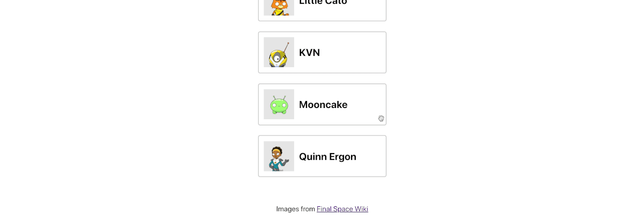Click the orange Little Cato avatar
644x224 pixels.
(279, 8)
